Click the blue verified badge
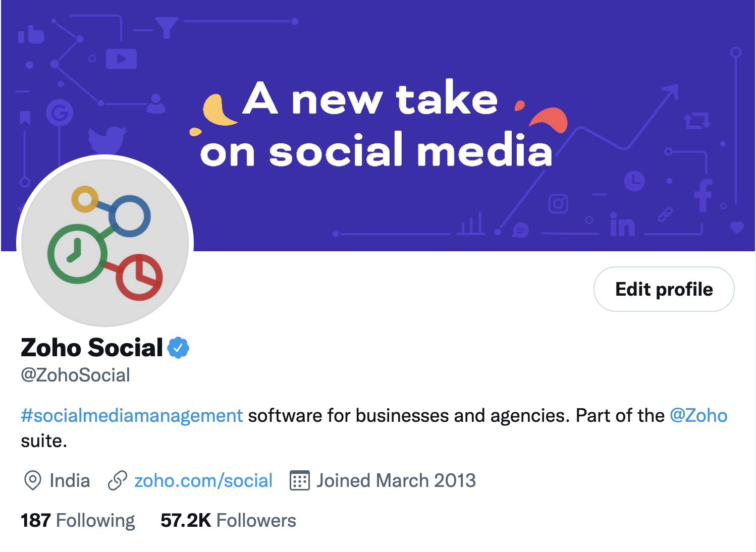This screenshot has width=756, height=552. [x=178, y=348]
